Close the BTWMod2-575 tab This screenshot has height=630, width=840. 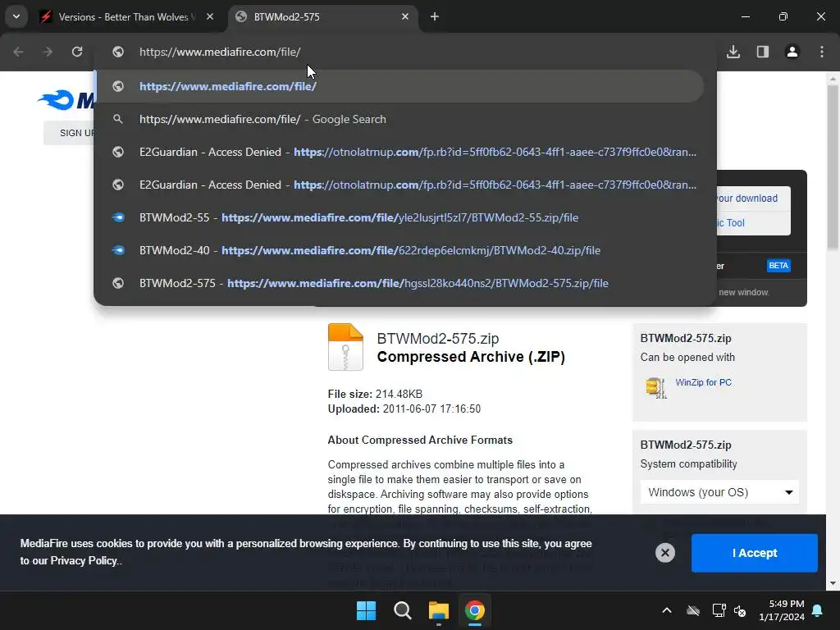click(x=405, y=16)
